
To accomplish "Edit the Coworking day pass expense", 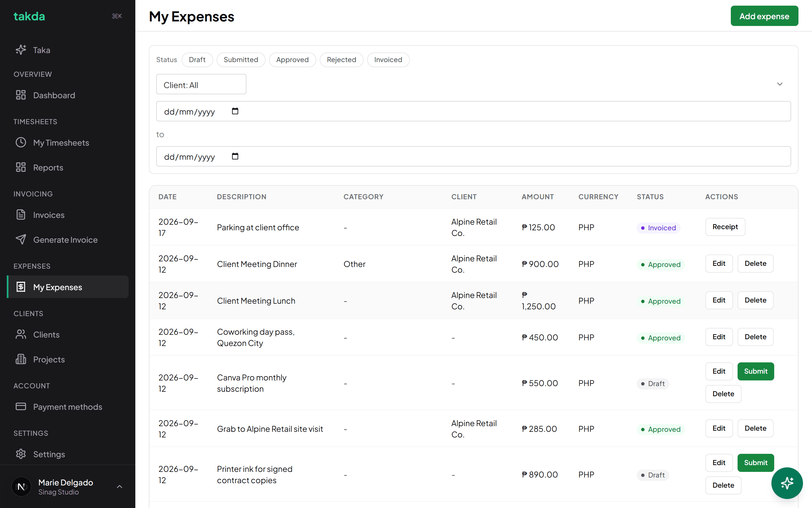I will pos(719,337).
